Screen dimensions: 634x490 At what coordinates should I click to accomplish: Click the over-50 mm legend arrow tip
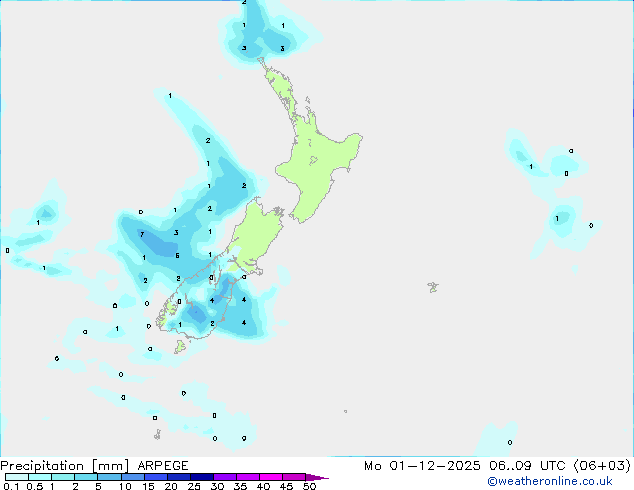[x=317, y=477]
